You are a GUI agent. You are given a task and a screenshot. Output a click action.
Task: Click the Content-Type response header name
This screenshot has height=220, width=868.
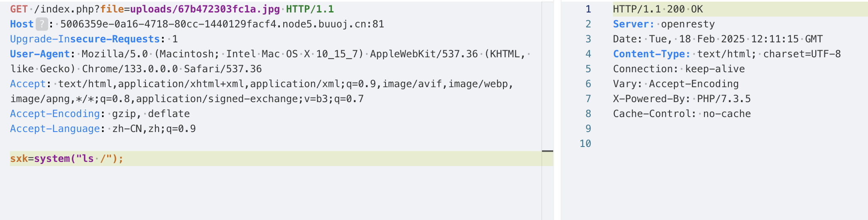click(651, 54)
